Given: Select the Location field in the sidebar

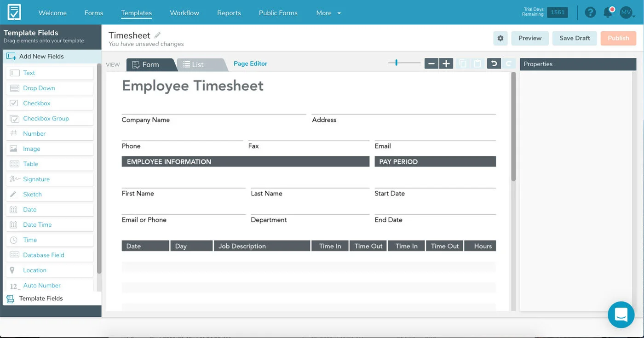Looking at the screenshot, I should [x=34, y=270].
